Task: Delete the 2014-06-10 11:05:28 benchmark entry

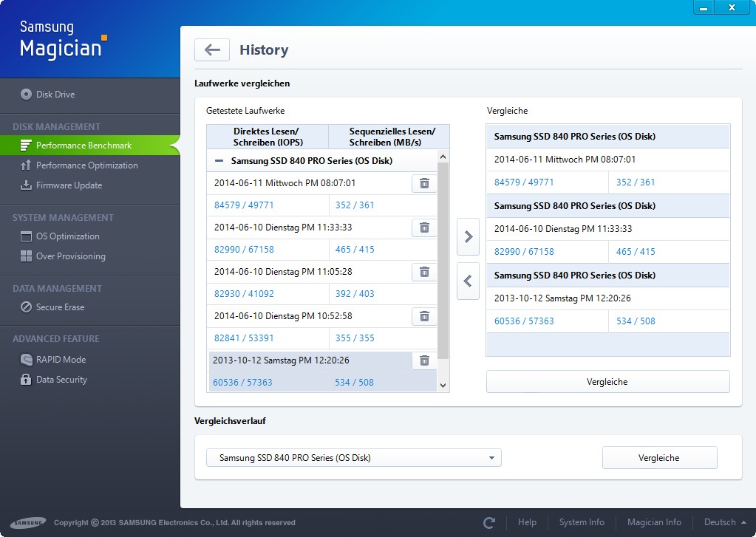Action: pos(424,272)
